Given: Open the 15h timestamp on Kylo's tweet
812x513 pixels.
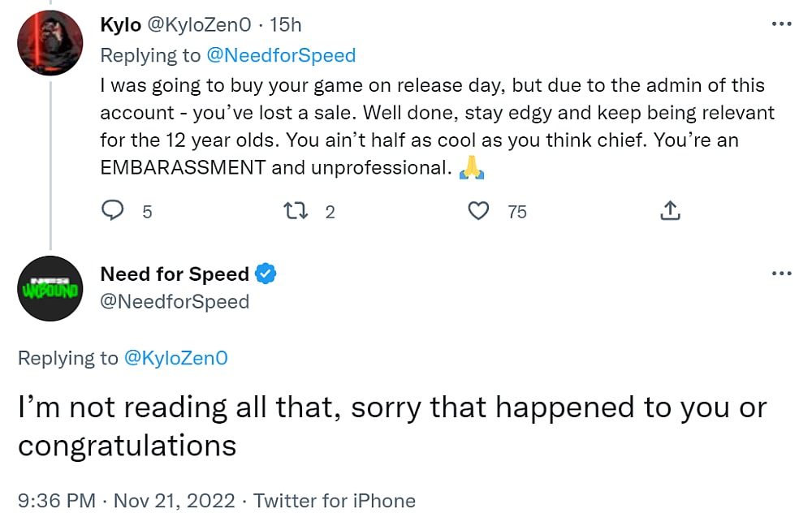Looking at the screenshot, I should click(284, 24).
